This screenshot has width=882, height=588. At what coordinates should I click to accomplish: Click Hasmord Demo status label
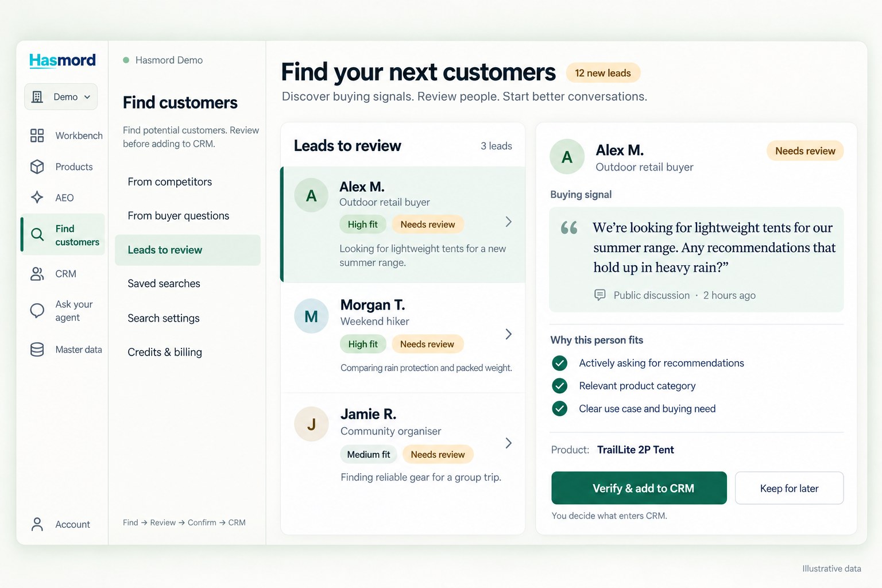pos(169,60)
